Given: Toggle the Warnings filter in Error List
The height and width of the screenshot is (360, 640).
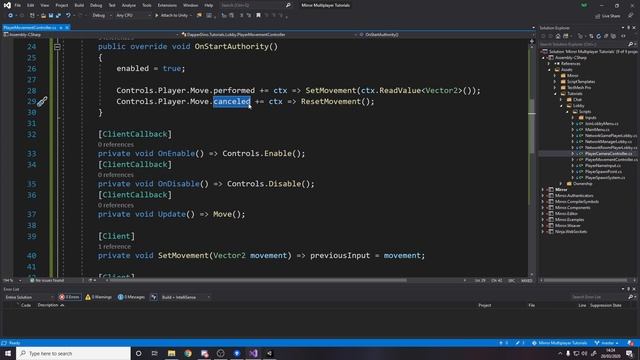Looking at the screenshot, I should [98, 297].
